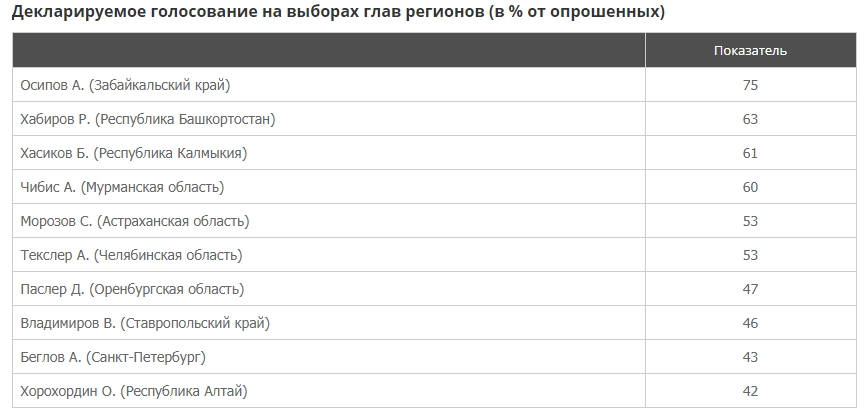The image size is (868, 414).
Task: Select the Осипов А. (Забайкальский край) row
Action: click(132, 85)
